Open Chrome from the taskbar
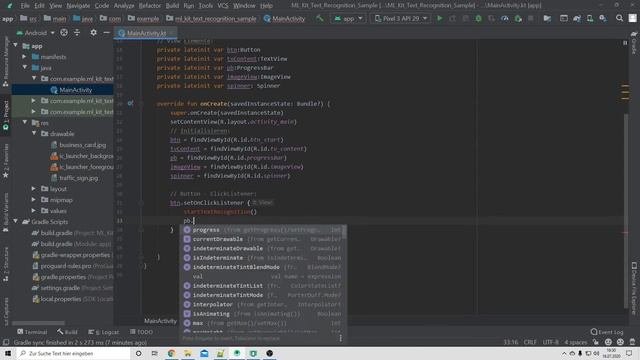Viewport: 640px width, 360px height. [x=171, y=353]
